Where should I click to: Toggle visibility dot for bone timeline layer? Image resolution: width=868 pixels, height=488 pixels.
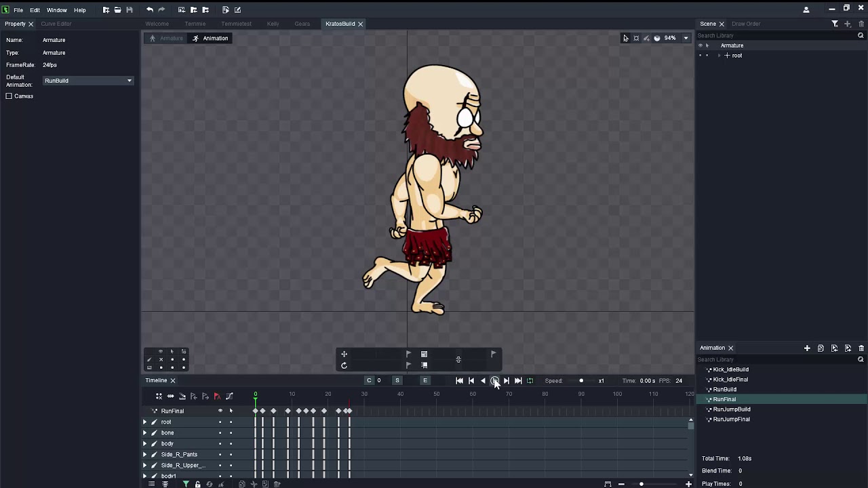coord(220,432)
